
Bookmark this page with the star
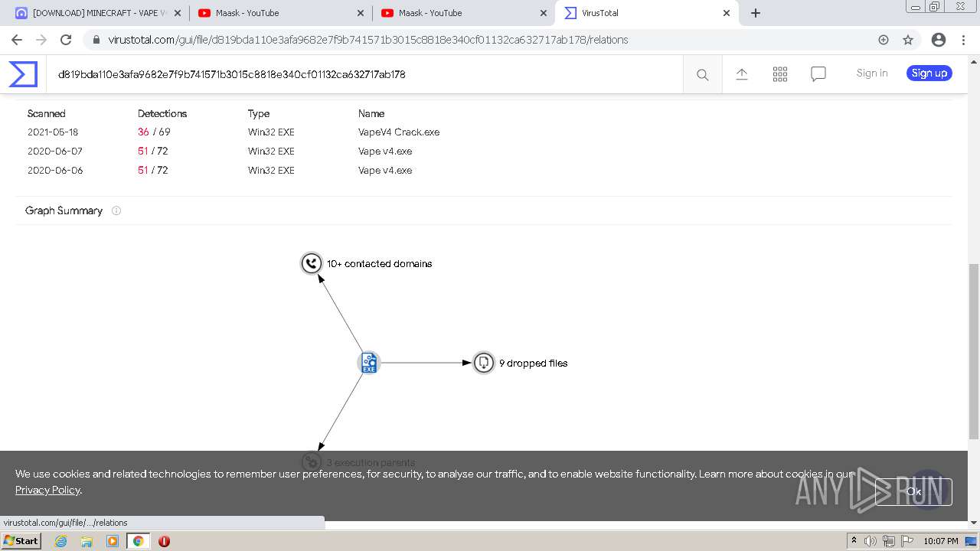click(908, 40)
